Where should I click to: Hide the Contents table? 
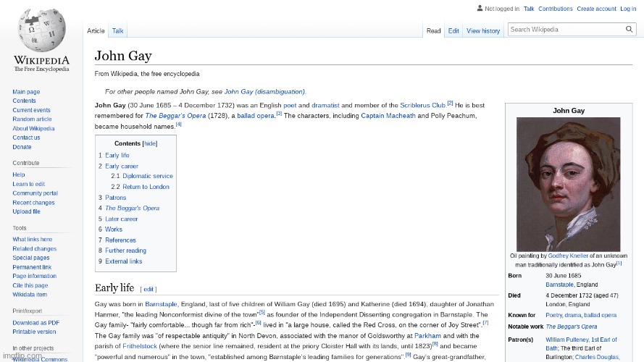(x=150, y=143)
